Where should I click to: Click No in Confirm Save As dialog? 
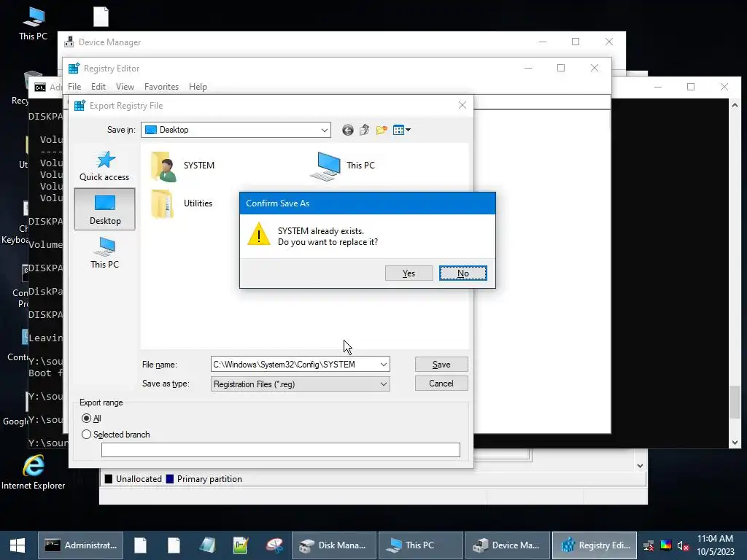click(463, 273)
